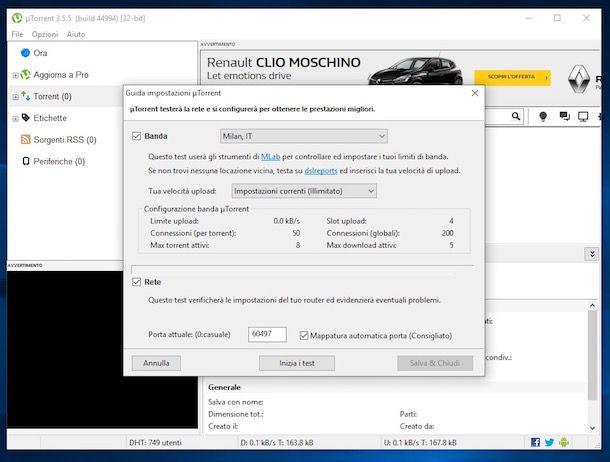The image size is (610, 462).
Task: Select the Ora sidebar icon
Action: 25,53
